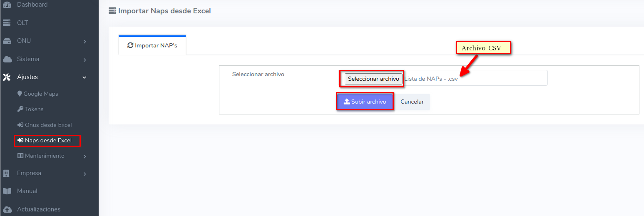This screenshot has width=644, height=216.
Task: Click the Empresa building icon
Action: pos(7,173)
